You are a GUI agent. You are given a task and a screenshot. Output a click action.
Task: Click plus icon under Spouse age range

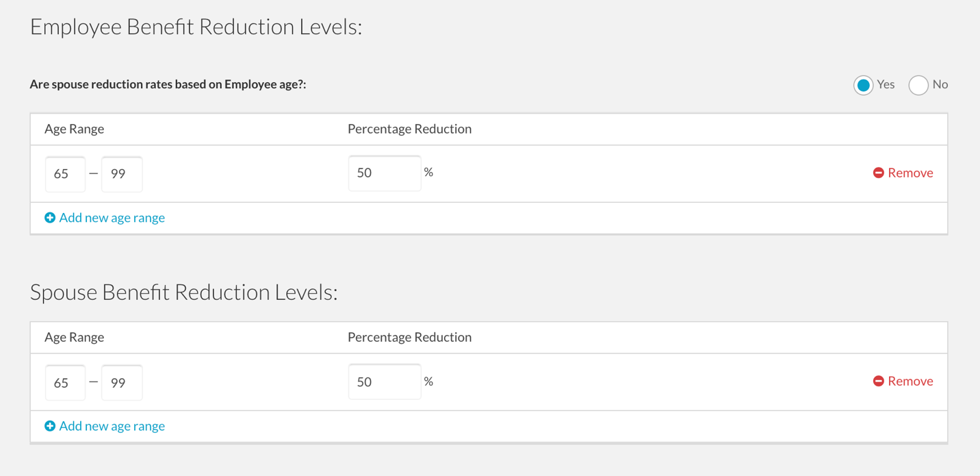click(50, 426)
